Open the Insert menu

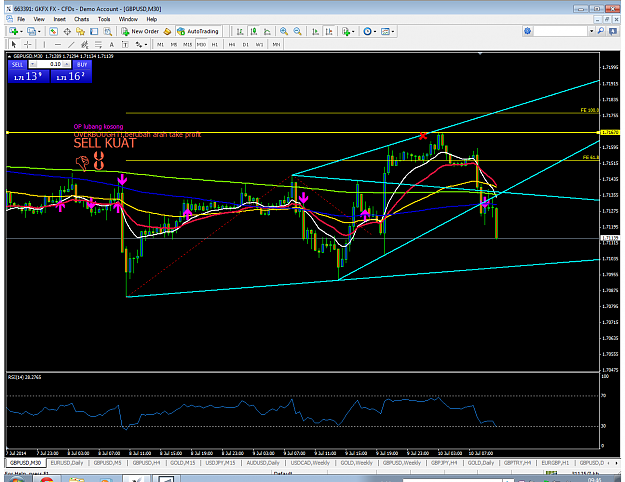(59, 19)
